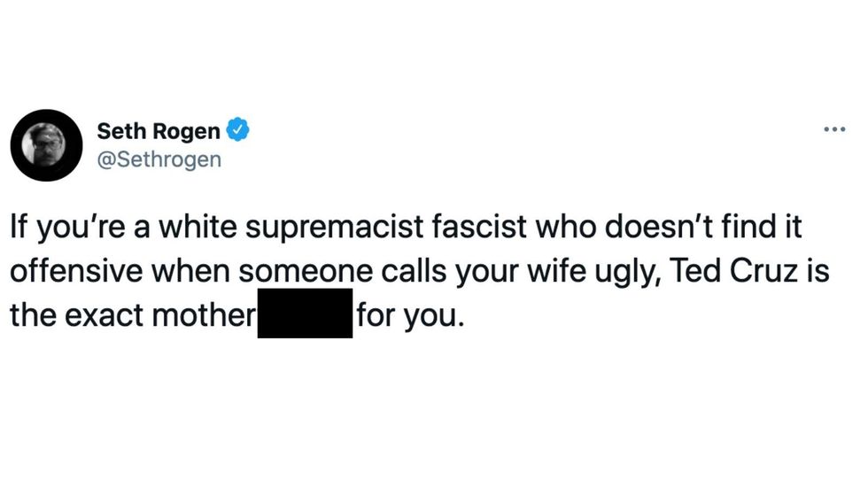The image size is (868, 488).
Task: Open Seth Rogen's profile avatar picture
Action: (46, 145)
